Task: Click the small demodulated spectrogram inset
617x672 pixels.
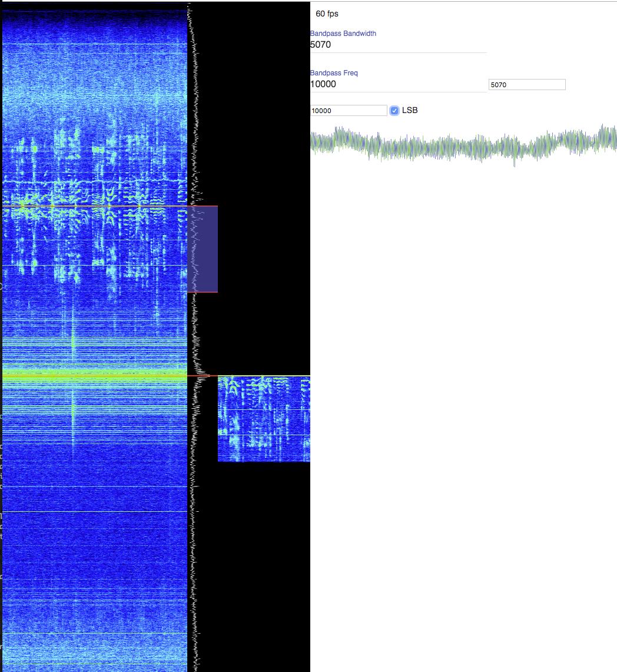Action: (x=264, y=419)
